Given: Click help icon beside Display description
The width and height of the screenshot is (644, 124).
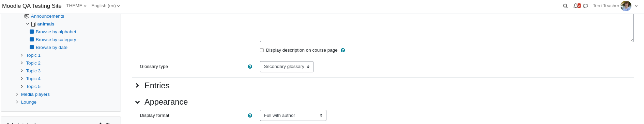Looking at the screenshot, I should pyautogui.click(x=343, y=50).
